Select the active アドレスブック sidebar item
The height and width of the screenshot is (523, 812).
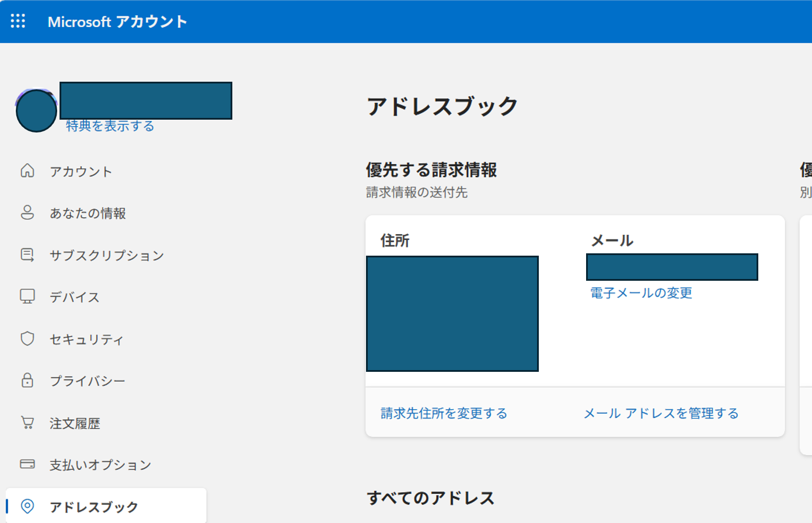(106, 505)
